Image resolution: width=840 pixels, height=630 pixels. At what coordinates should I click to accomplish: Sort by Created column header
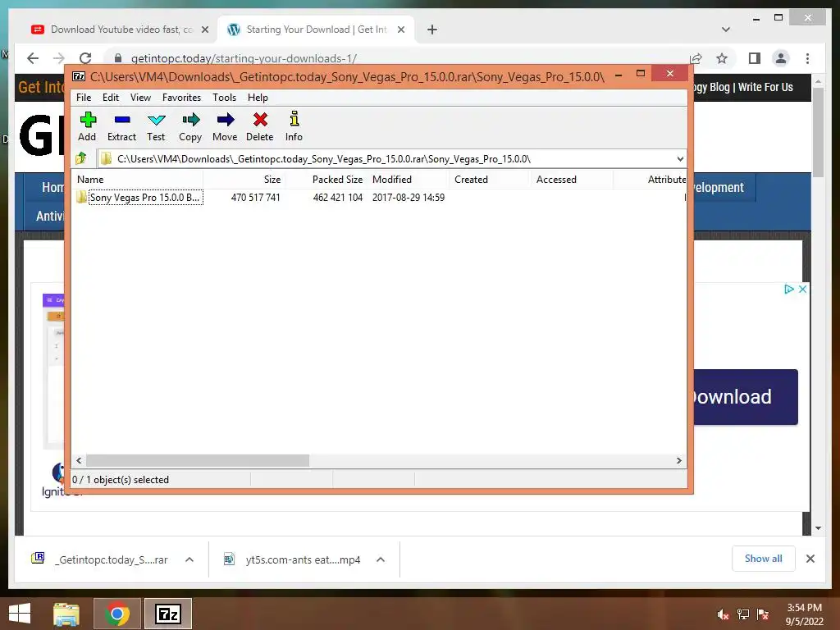click(x=491, y=180)
